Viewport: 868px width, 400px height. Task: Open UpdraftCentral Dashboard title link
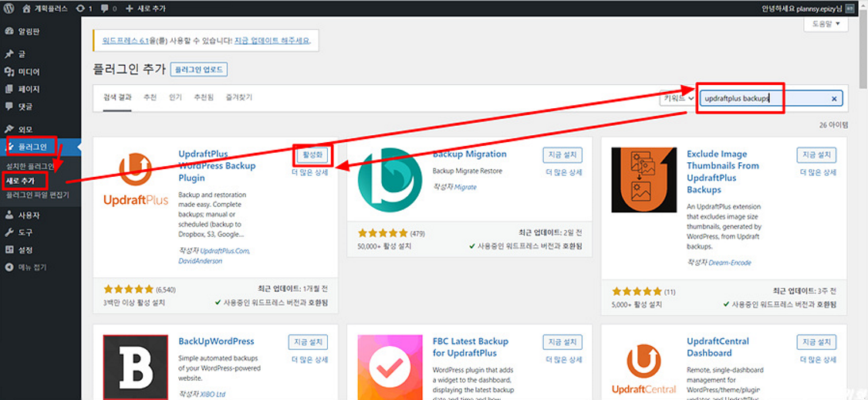[718, 347]
